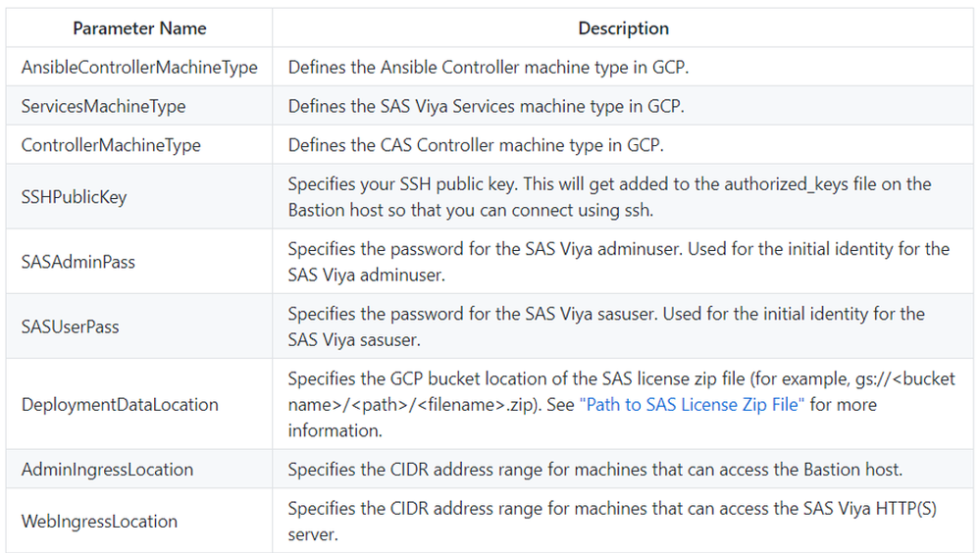980x553 pixels.
Task: Select the DeploymentDataLocation parameter cell
Action: click(120, 404)
